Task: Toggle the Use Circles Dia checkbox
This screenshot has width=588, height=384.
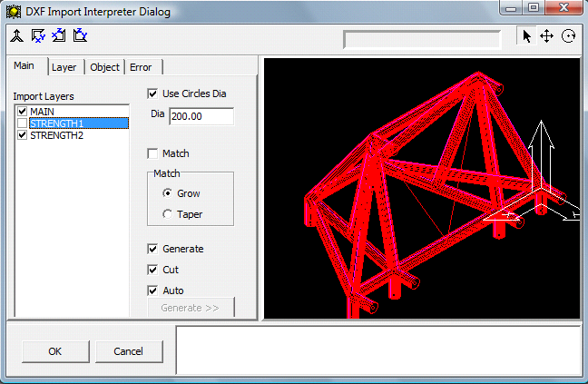Action: pos(152,93)
